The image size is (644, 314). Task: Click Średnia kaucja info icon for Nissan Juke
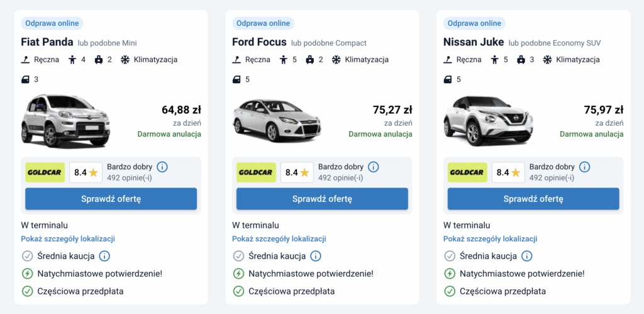tap(527, 256)
